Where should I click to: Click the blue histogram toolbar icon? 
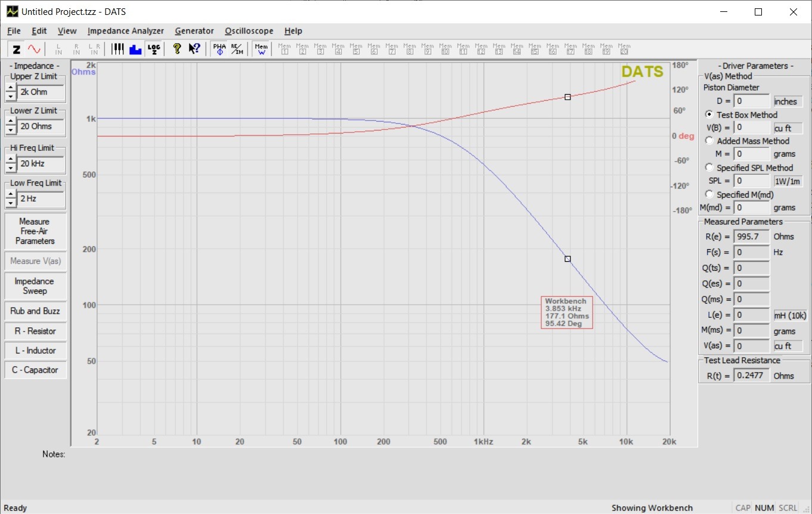[x=135, y=49]
